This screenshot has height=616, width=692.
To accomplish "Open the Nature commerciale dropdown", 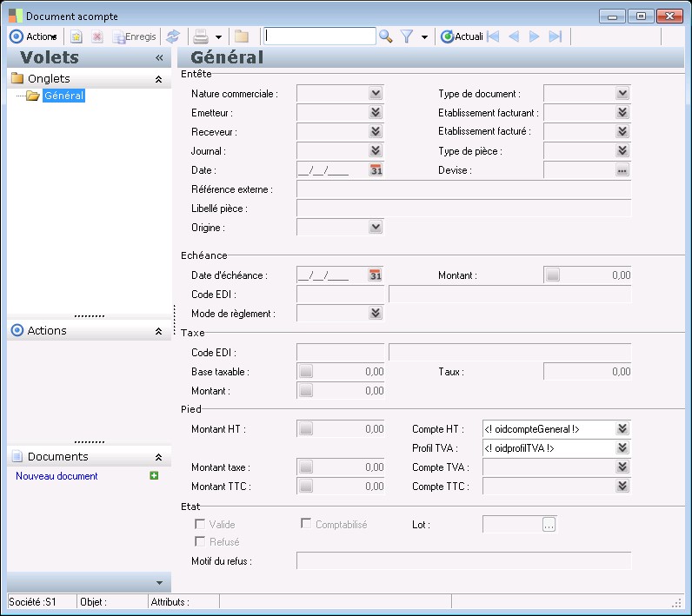I will tap(376, 94).
